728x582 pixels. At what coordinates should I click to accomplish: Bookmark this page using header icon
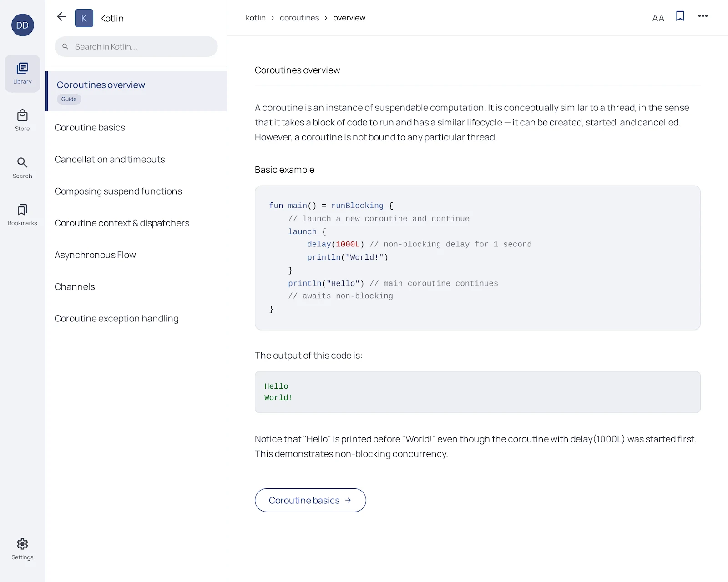[x=680, y=16]
